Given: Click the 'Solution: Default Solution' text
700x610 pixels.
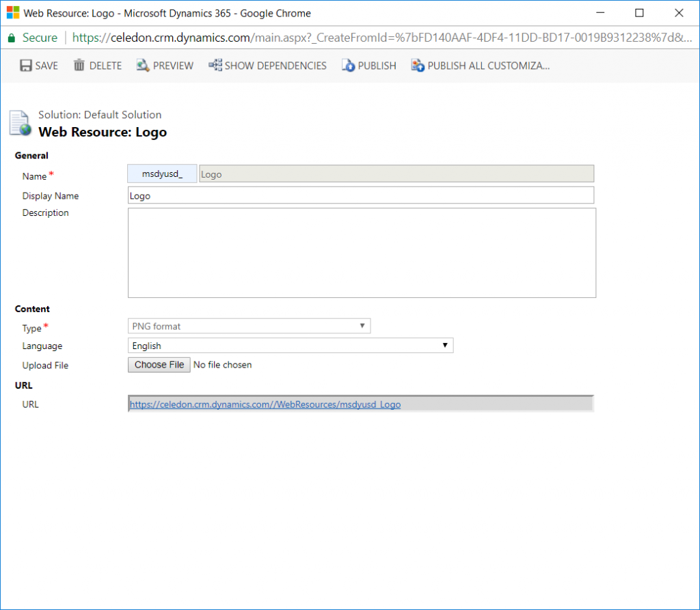Looking at the screenshot, I should pos(100,115).
